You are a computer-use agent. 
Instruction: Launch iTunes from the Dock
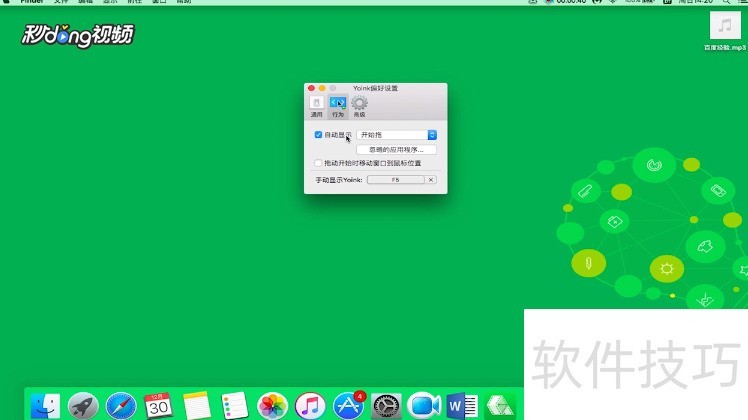tap(310, 406)
